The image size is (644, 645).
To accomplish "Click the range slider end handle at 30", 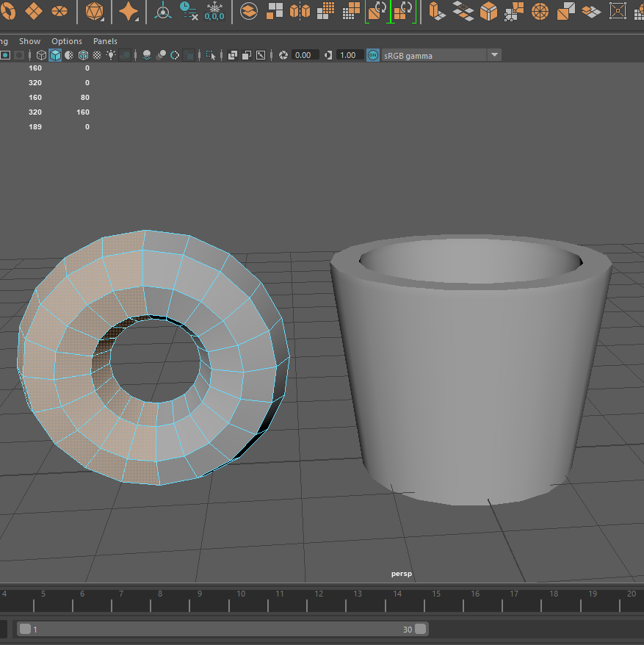I will coord(420,629).
